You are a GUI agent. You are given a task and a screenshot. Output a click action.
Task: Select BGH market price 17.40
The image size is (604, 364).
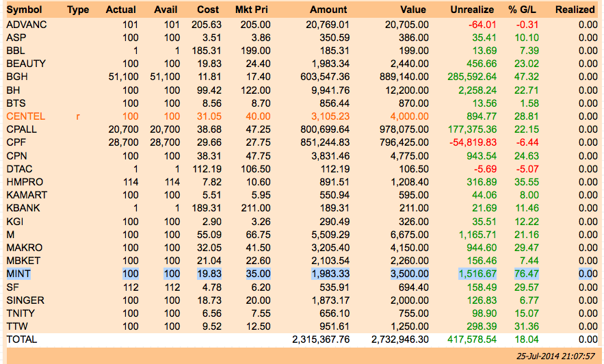pos(258,77)
